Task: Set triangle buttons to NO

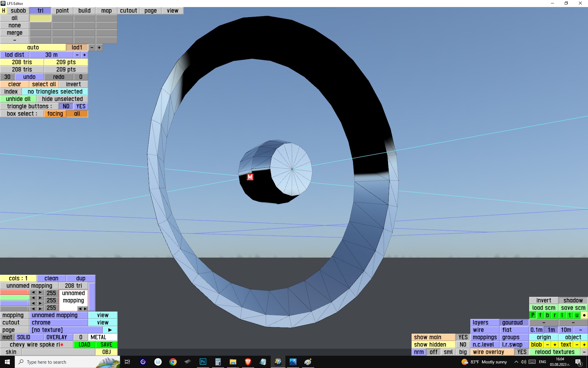Action: [x=66, y=106]
